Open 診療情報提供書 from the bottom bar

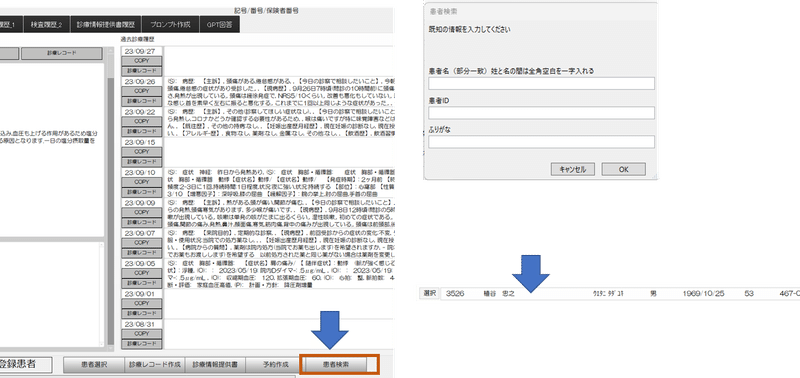click(x=215, y=365)
